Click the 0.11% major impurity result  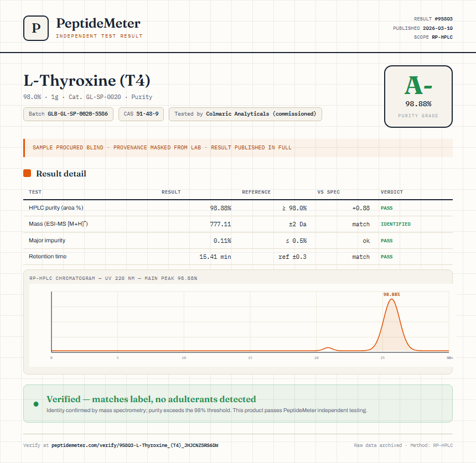pyautogui.click(x=222, y=241)
